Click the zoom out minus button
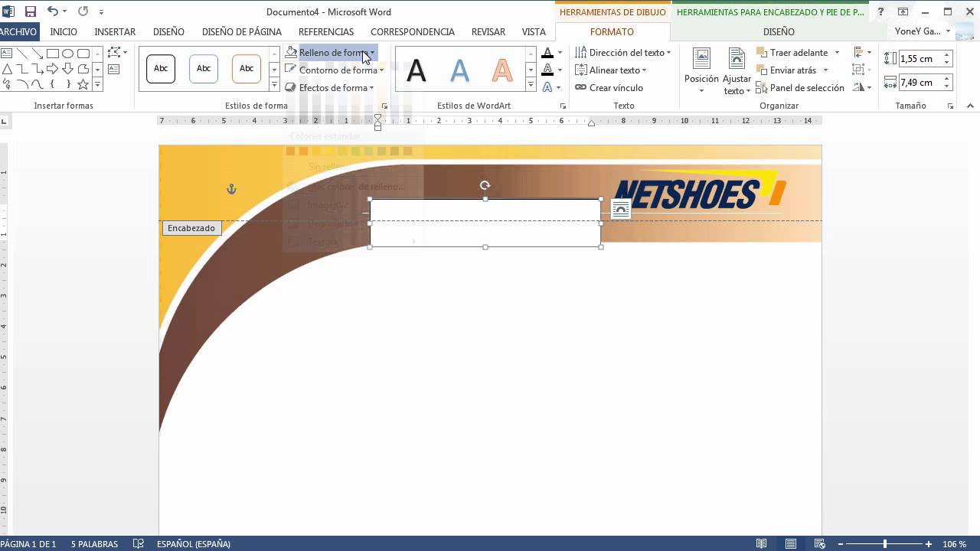The width and height of the screenshot is (980, 551). point(840,544)
